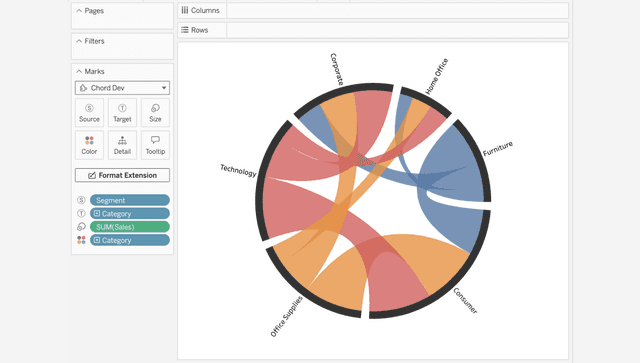Click source icon beside Segment pill
This screenshot has height=363, width=640.
click(x=81, y=200)
